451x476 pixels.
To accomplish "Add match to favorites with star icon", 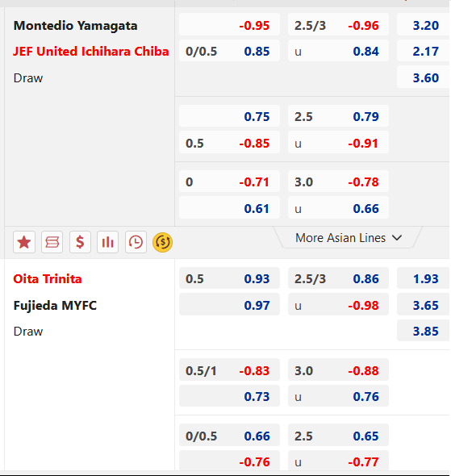I will [24, 242].
